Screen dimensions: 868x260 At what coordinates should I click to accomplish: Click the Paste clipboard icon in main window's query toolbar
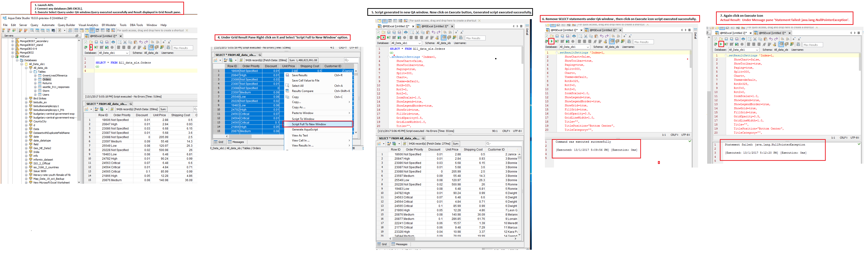pyautogui.click(x=136, y=43)
